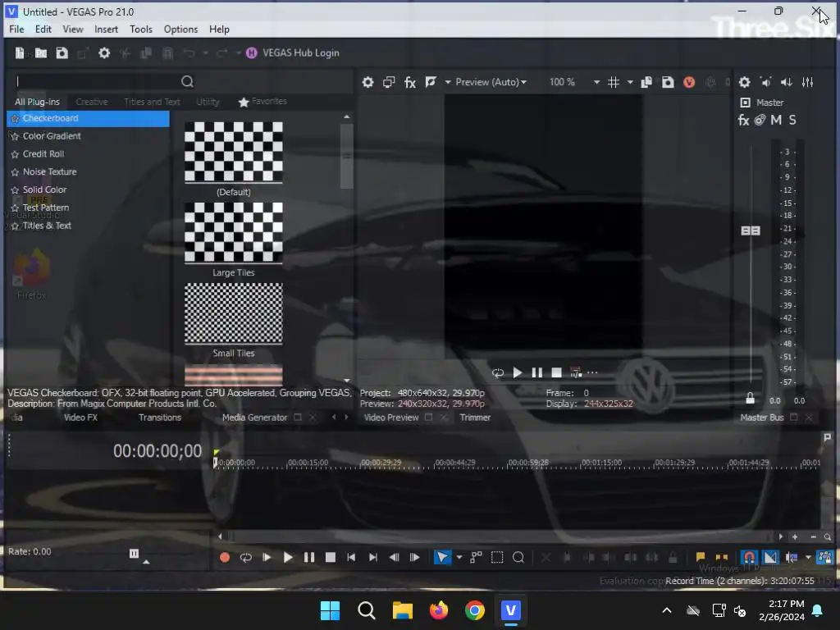Screen dimensions: 840x630
Task: Click Downmix Output speaker icon
Action: (765, 83)
